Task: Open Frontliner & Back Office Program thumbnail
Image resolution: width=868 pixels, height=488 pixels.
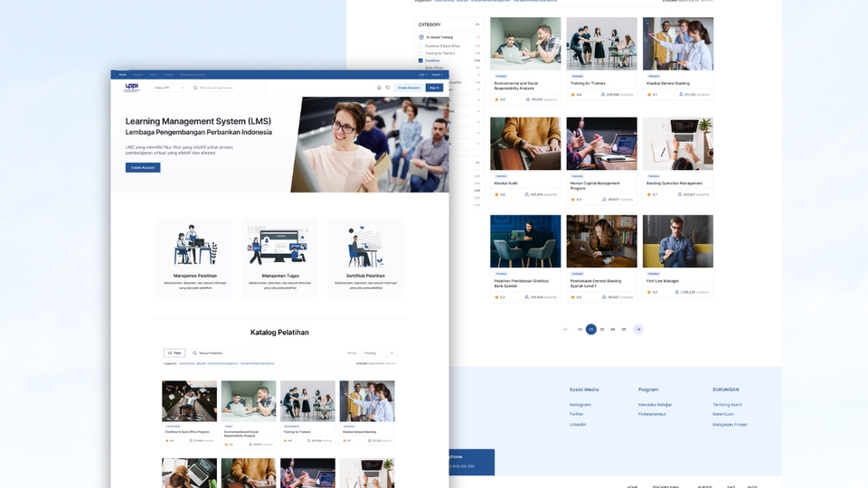Action: 189,401
